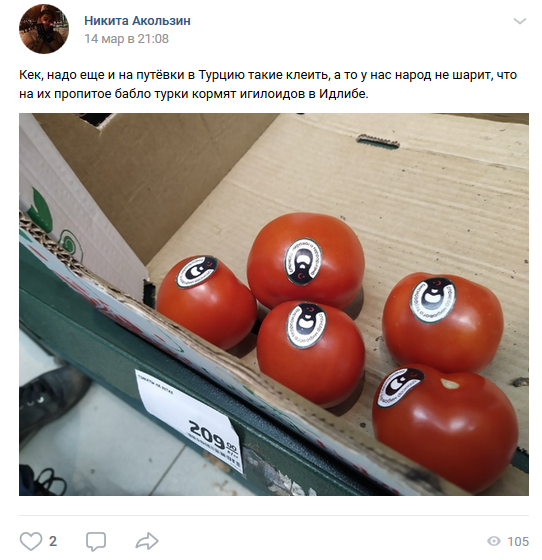
Task: Expand the post options chevron
Action: tap(520, 21)
